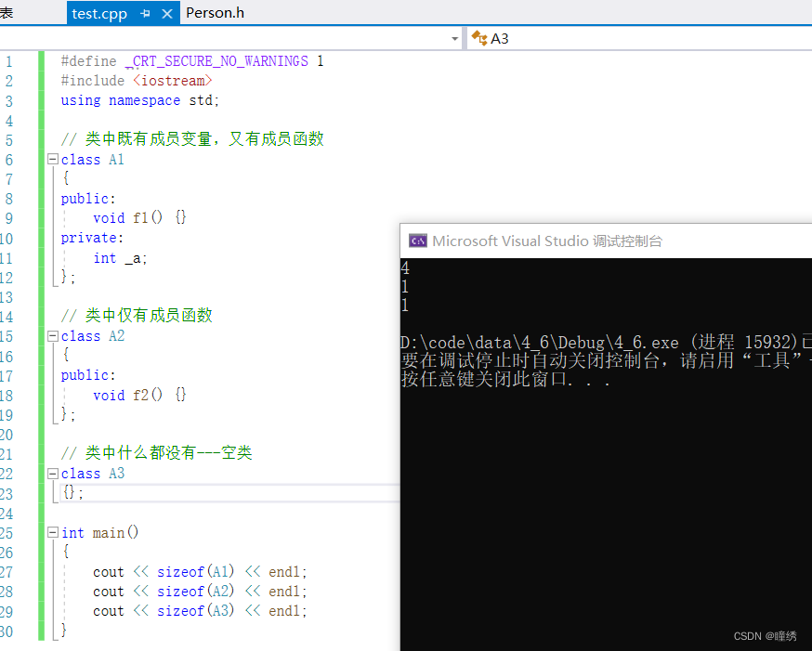This screenshot has height=651, width=812.
Task: Open the Person.h tab
Action: pyautogui.click(x=215, y=13)
